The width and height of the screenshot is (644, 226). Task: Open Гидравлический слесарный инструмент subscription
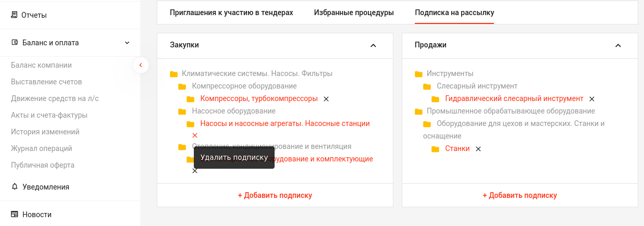[514, 98]
